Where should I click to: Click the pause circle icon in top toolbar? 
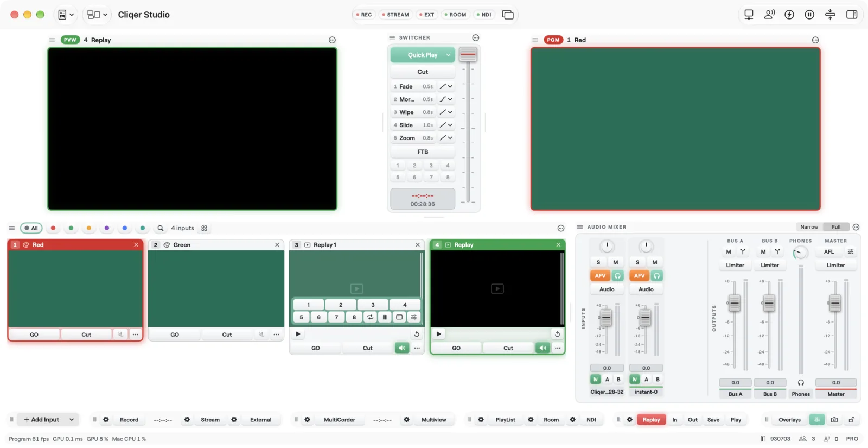[x=809, y=15]
